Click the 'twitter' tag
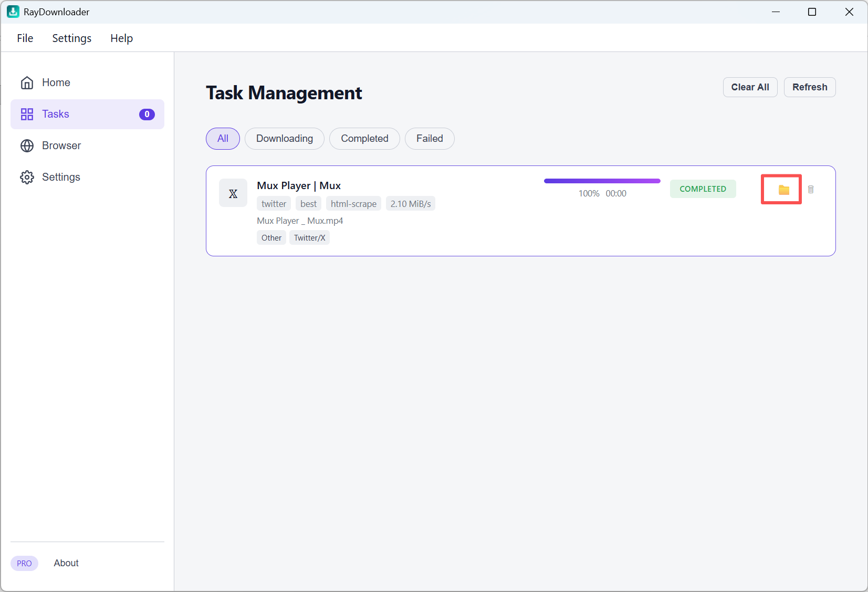 (x=274, y=204)
